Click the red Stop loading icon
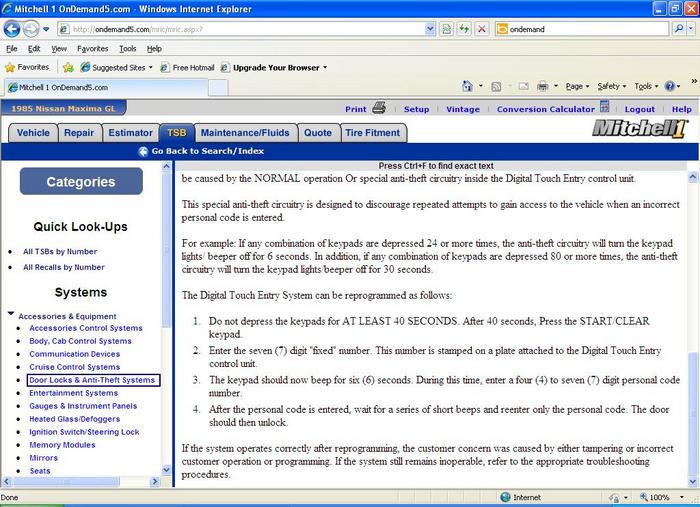The image size is (700, 507). click(x=482, y=29)
